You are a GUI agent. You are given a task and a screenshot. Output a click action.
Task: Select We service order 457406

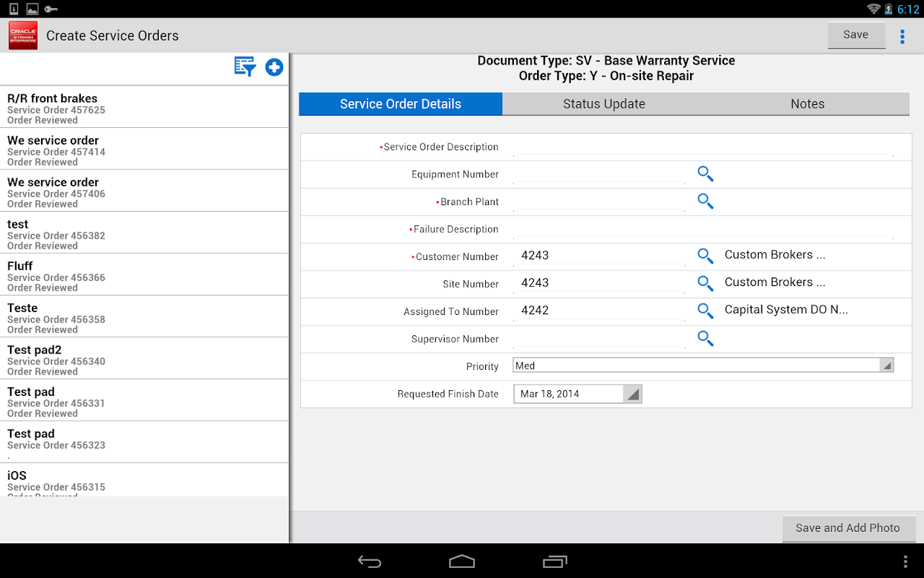[x=144, y=191]
